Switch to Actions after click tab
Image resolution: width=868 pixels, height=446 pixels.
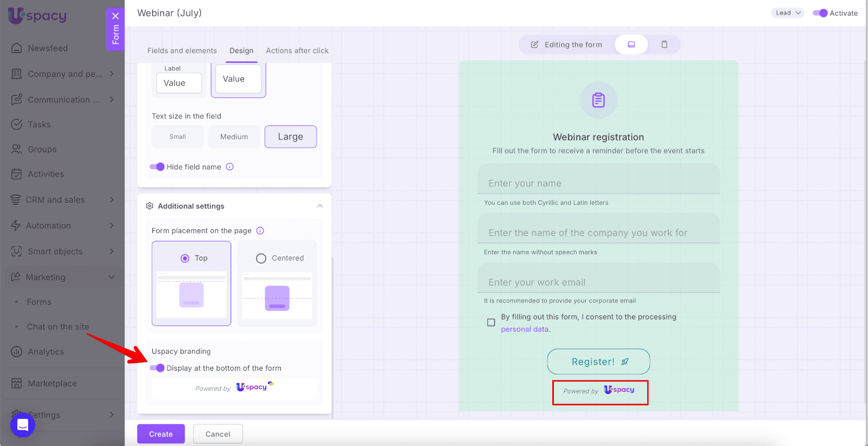coord(297,50)
